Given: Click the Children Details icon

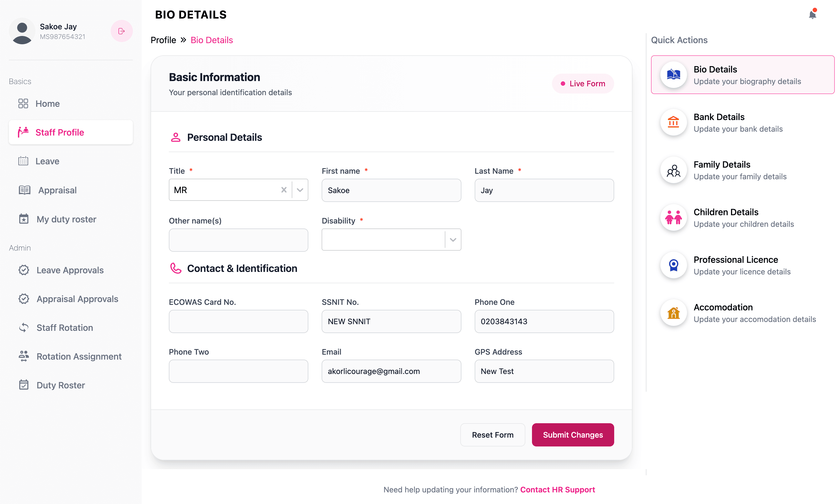Looking at the screenshot, I should click(x=674, y=217).
